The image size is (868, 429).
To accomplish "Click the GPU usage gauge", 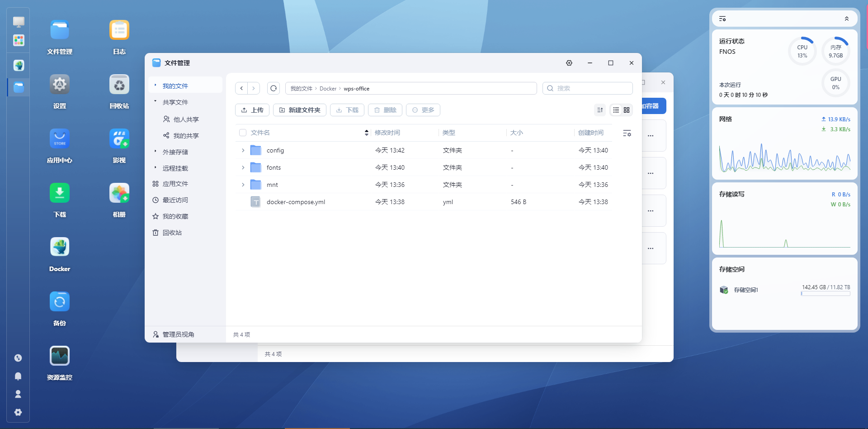I will [835, 83].
